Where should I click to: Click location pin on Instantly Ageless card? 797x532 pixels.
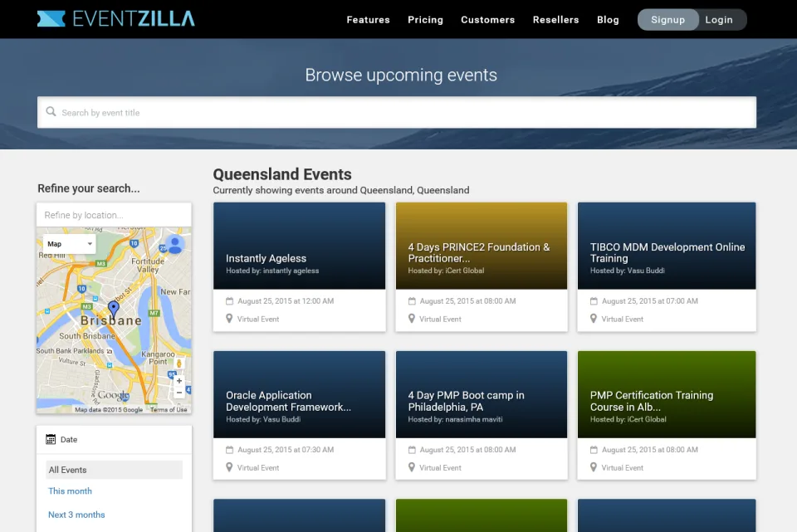(x=229, y=319)
